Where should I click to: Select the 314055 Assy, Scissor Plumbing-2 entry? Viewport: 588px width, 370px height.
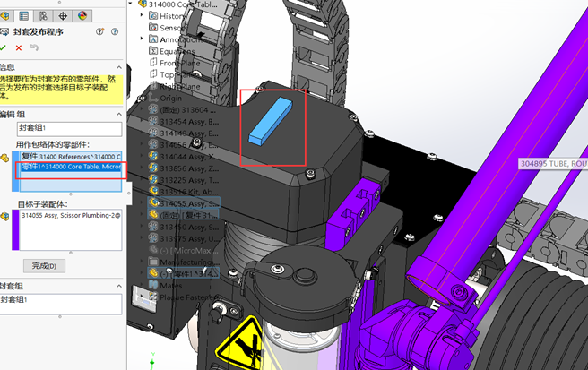(x=71, y=215)
